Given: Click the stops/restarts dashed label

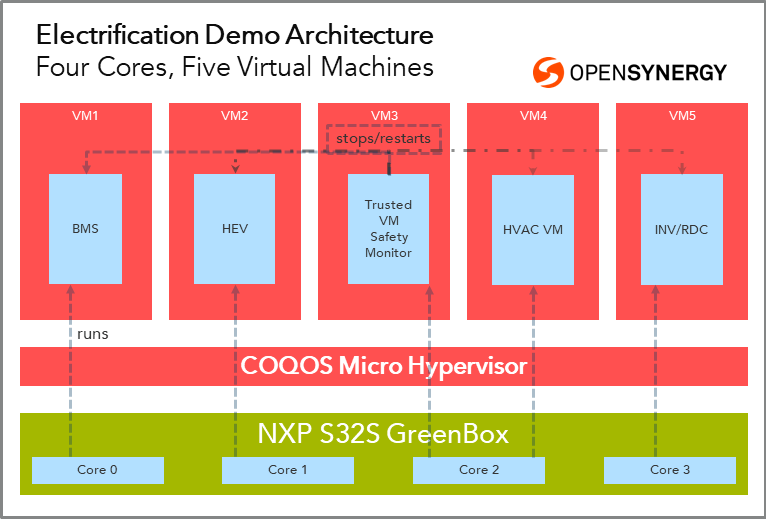Looking at the screenshot, I should coord(384,138).
